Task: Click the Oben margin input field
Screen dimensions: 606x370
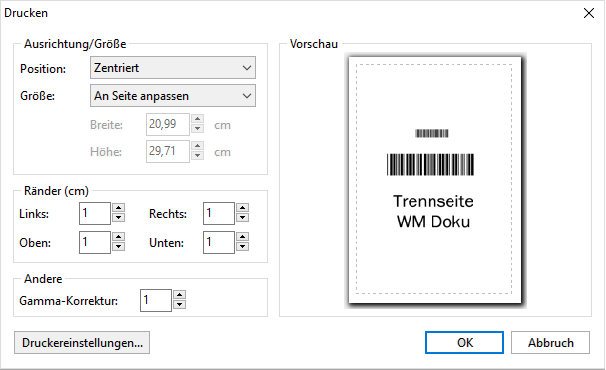Action: point(95,242)
